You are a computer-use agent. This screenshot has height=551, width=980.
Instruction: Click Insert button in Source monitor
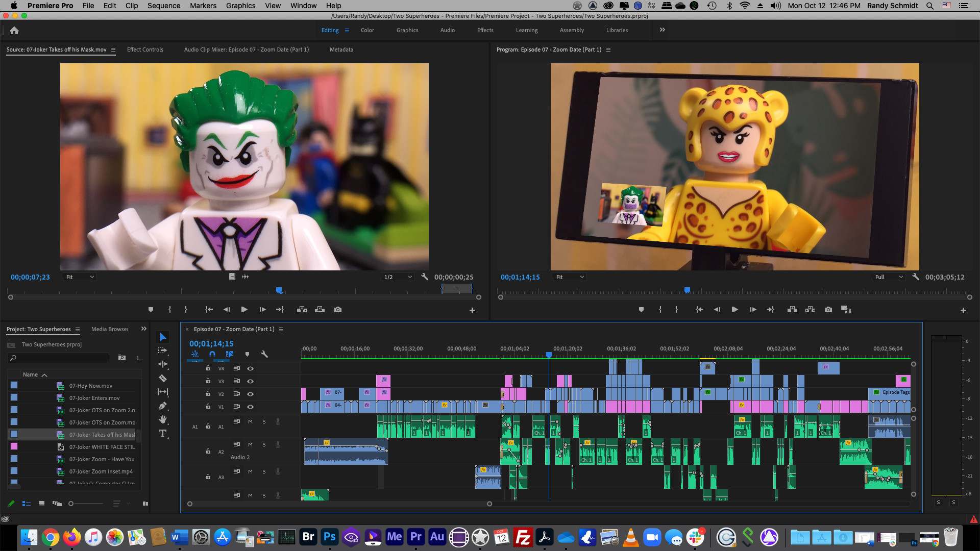[x=302, y=310]
